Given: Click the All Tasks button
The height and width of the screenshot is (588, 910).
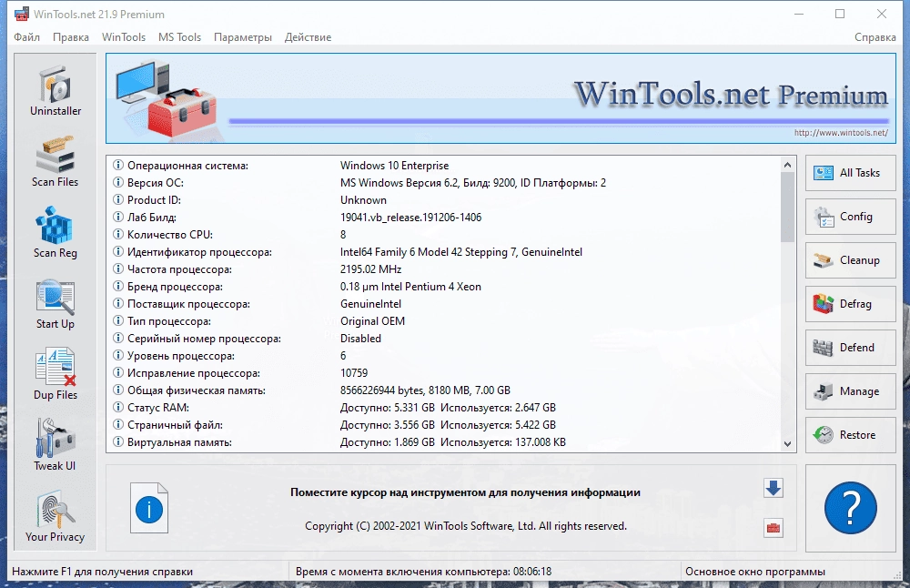Looking at the screenshot, I should click(x=850, y=173).
